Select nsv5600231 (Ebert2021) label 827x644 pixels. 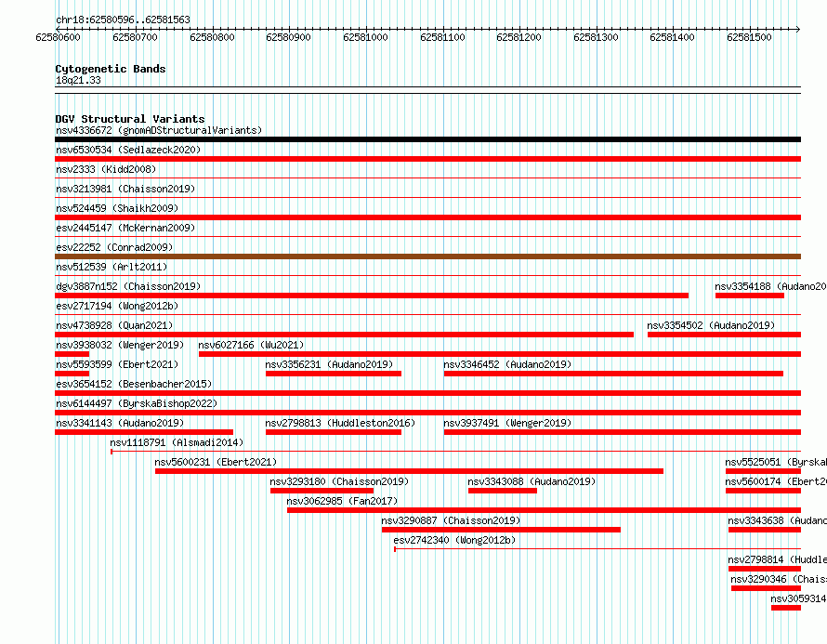(216, 462)
